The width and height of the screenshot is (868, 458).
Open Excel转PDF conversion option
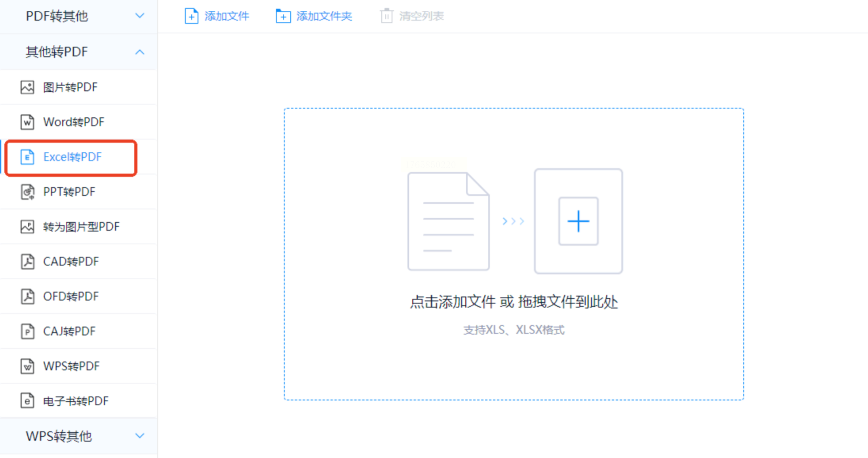point(72,157)
